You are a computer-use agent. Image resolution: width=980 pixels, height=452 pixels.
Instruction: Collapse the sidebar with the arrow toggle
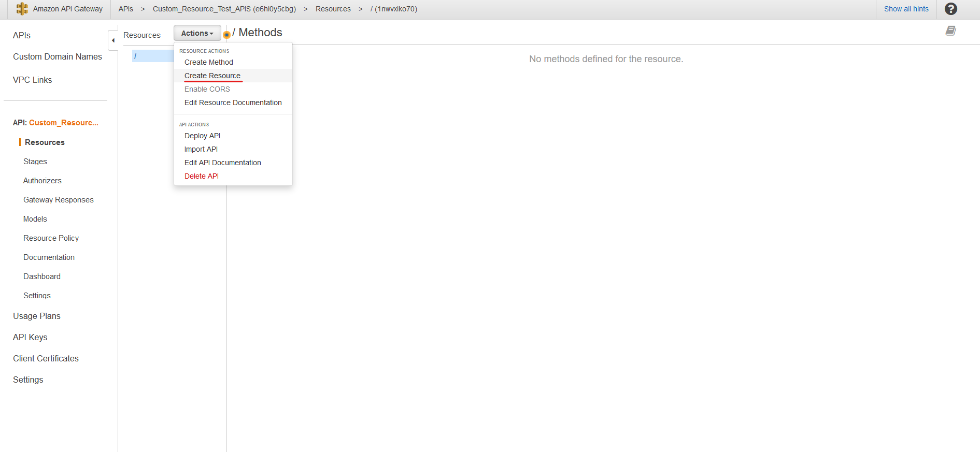tap(113, 40)
